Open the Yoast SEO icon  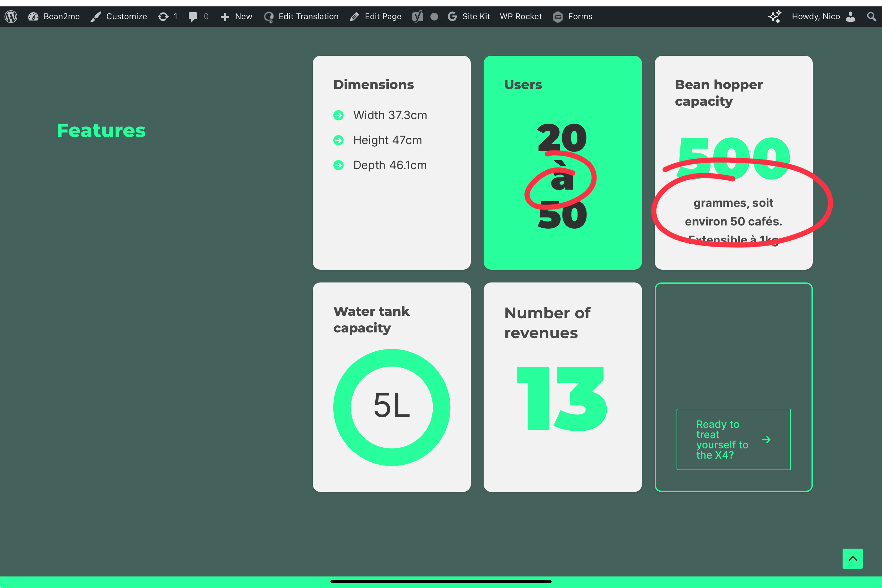point(418,17)
